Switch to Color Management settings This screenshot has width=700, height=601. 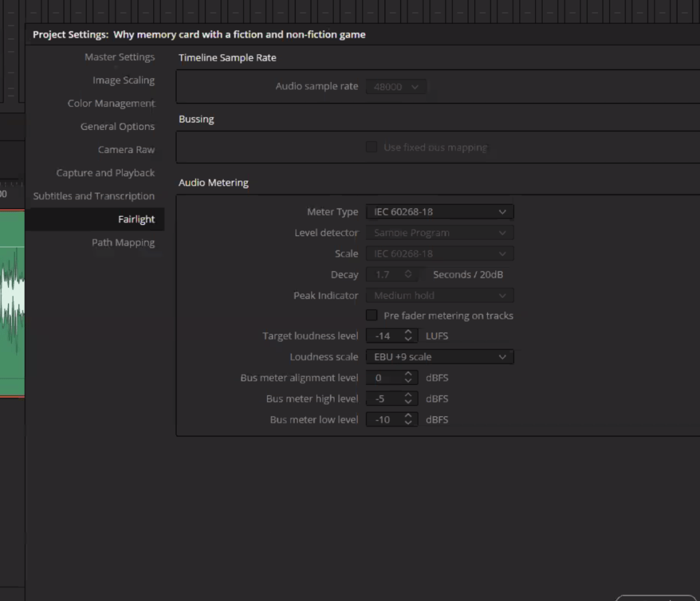click(111, 103)
